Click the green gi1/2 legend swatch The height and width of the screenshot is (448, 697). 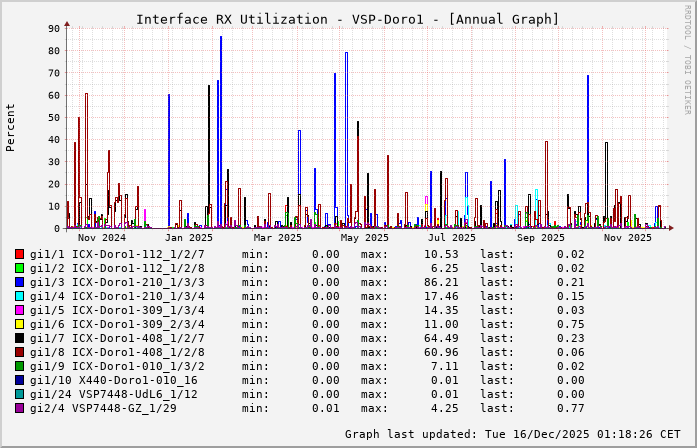(x=19, y=268)
